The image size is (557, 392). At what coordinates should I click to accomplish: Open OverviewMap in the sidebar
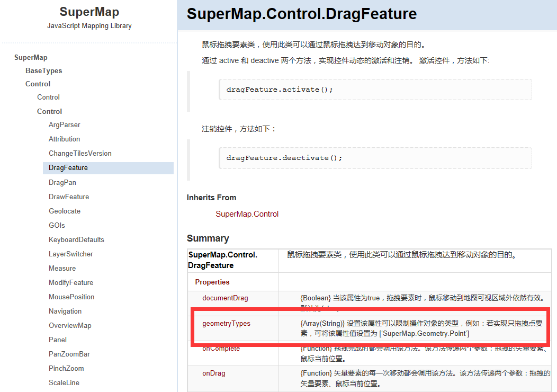pos(70,326)
